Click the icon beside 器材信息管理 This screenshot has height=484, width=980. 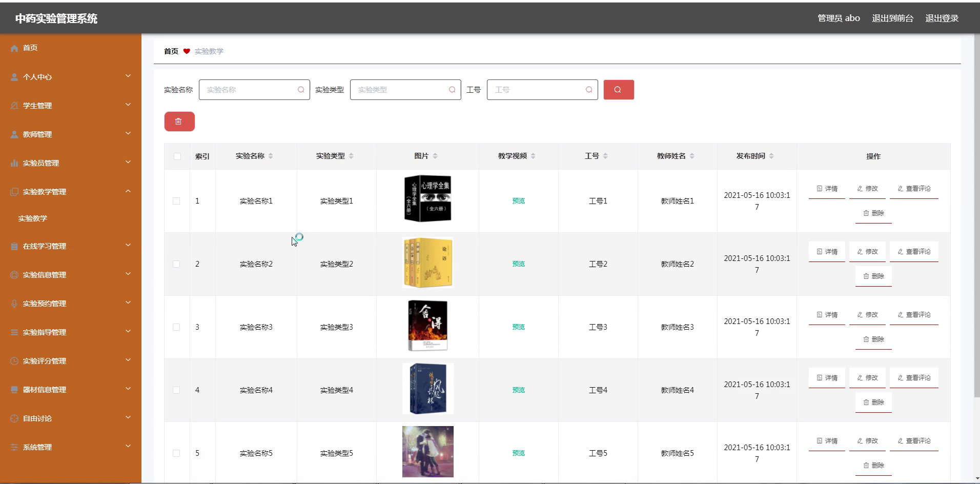click(x=14, y=390)
